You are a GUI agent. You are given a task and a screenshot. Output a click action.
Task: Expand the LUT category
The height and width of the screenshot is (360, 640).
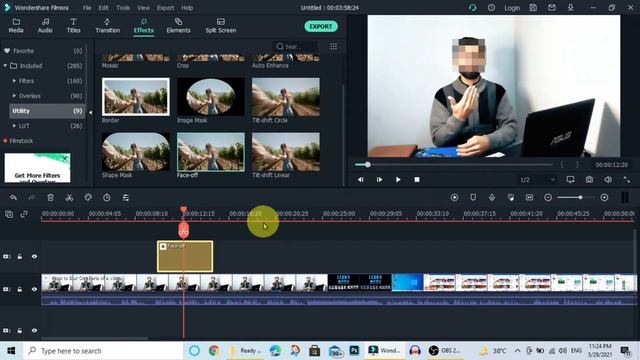pos(14,126)
